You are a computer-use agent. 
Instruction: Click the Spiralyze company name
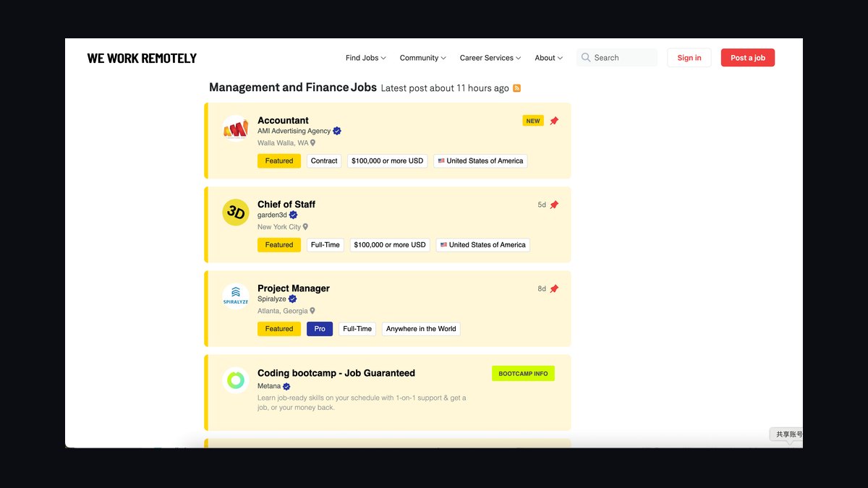[x=272, y=299]
